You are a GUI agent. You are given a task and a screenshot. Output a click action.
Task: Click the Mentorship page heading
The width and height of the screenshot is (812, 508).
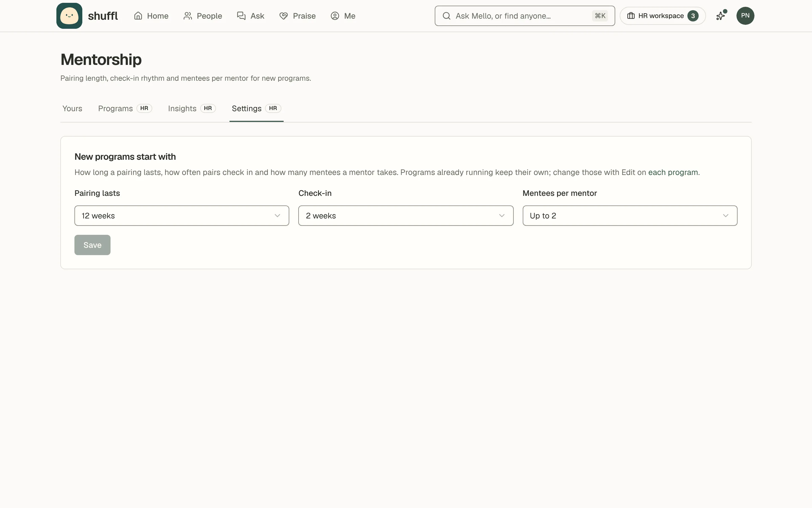101,60
